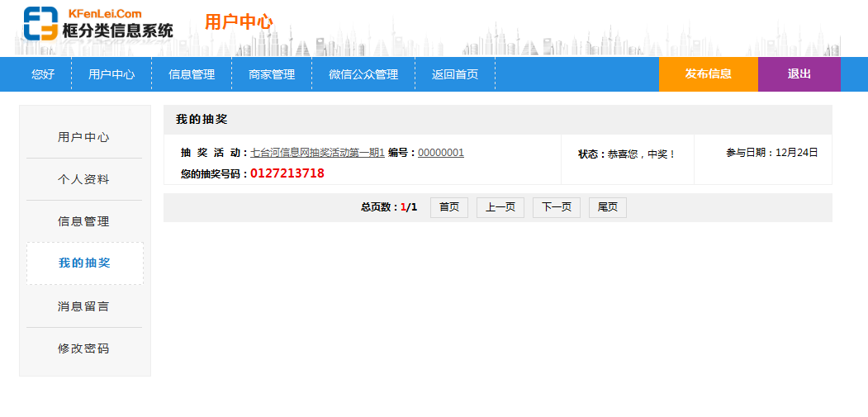The width and height of the screenshot is (868, 417).
Task: Click 返回首页 to return home
Action: click(455, 74)
